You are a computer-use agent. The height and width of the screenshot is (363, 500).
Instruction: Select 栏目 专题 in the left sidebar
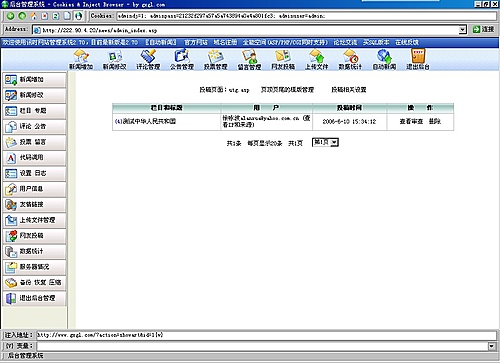click(35, 111)
